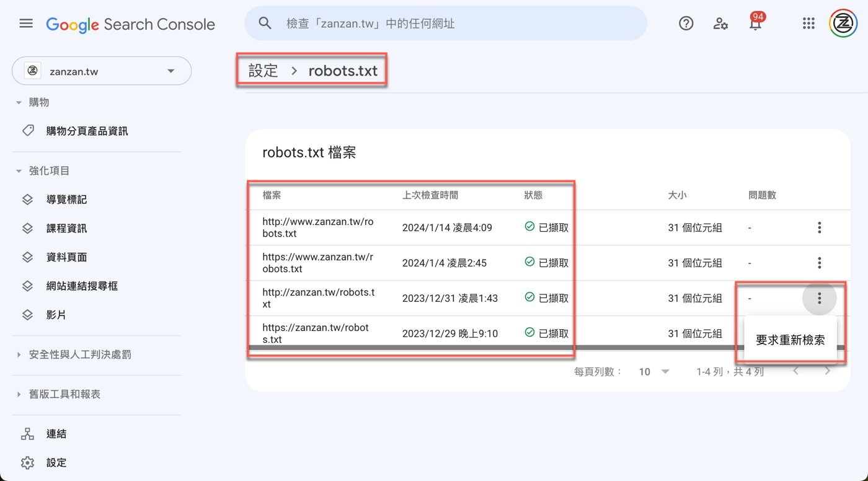Expand the 安全性與人工判決處罰 section
Viewport: 868px width, 481px height.
[x=19, y=355]
